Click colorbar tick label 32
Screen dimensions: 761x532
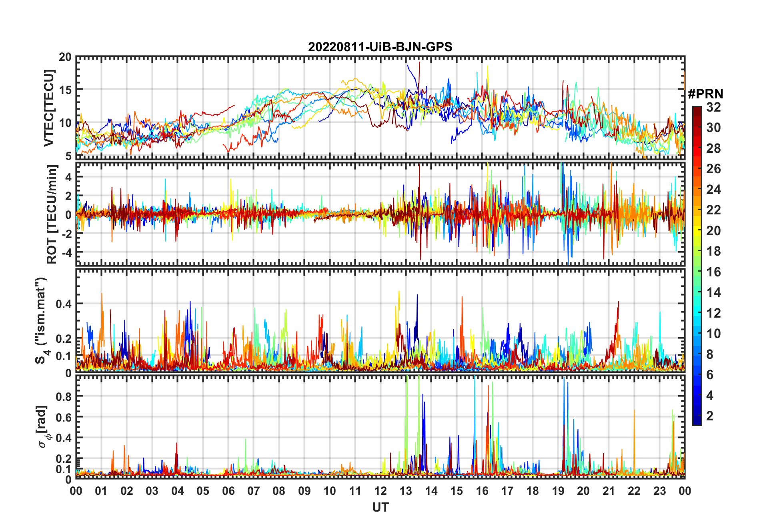coord(713,107)
